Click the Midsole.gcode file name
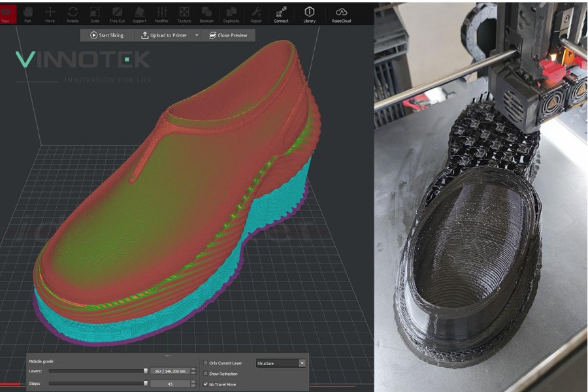The image size is (588, 392). [41, 361]
